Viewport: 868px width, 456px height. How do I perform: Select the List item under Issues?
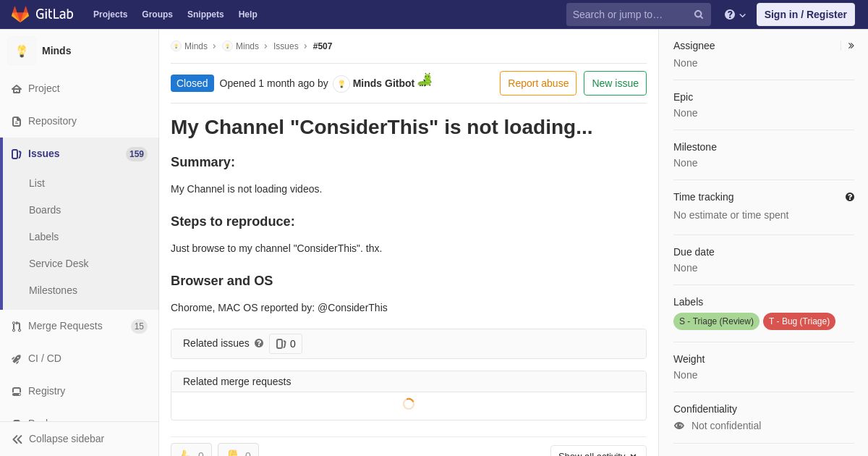pyautogui.click(x=37, y=183)
